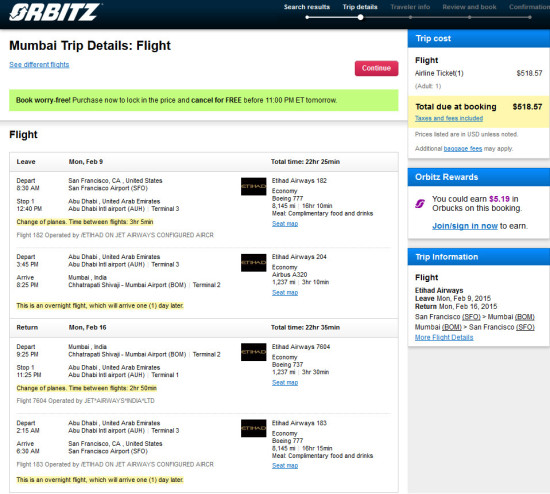Select the Review and book step
Viewport: 550px width, 494px height.
coord(469,7)
